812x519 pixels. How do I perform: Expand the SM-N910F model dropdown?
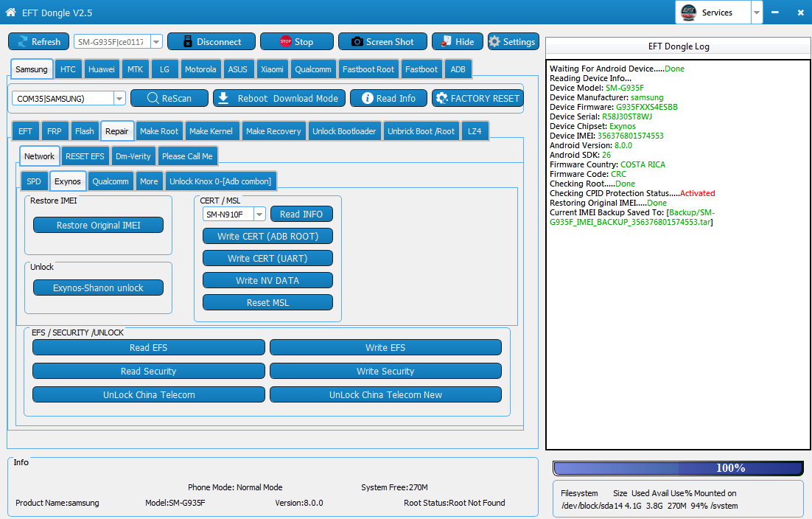[x=259, y=215]
